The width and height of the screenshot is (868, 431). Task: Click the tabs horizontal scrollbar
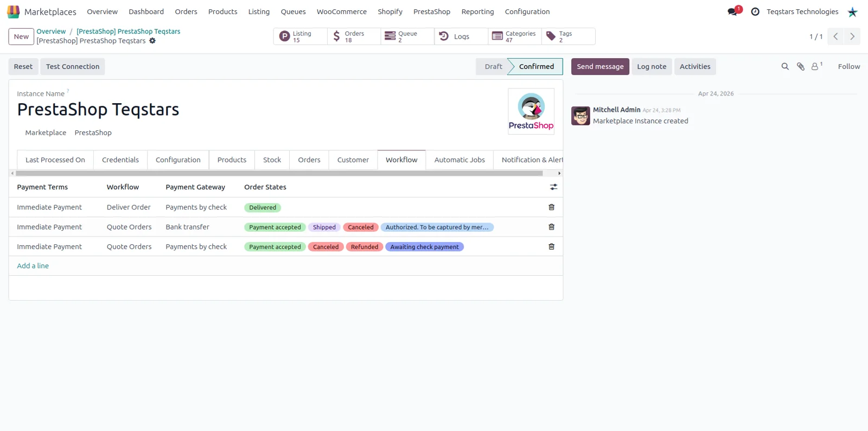tap(279, 173)
